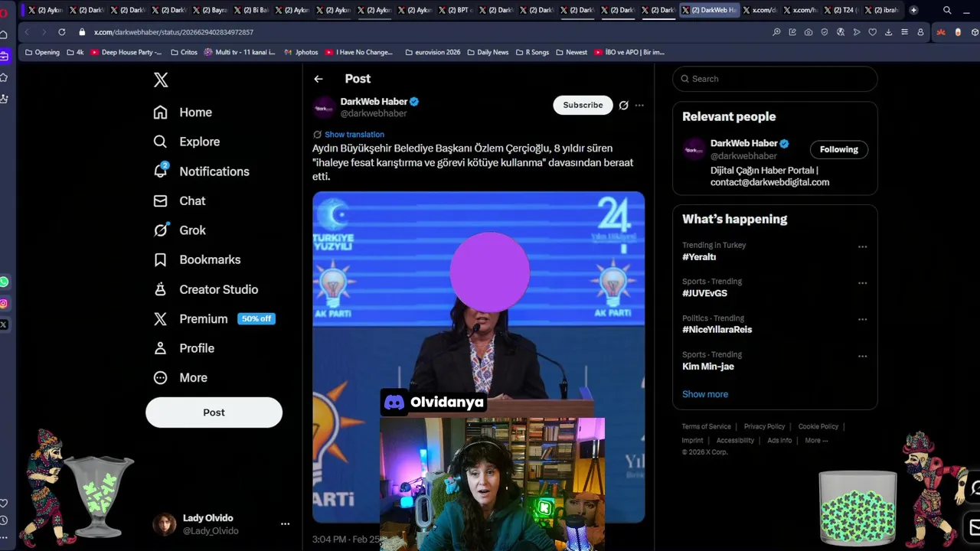Open the #JUVEvGS trending topic
This screenshot has height=551, width=980.
point(704,293)
